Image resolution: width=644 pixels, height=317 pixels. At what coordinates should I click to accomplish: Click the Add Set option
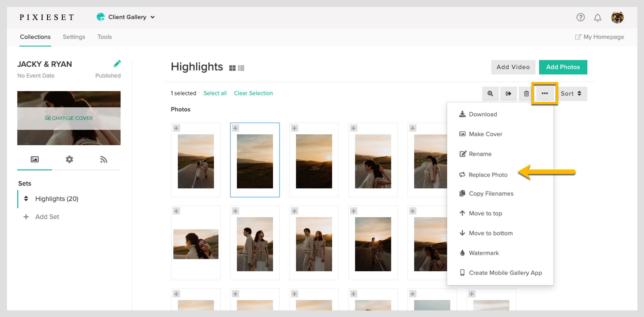click(47, 217)
